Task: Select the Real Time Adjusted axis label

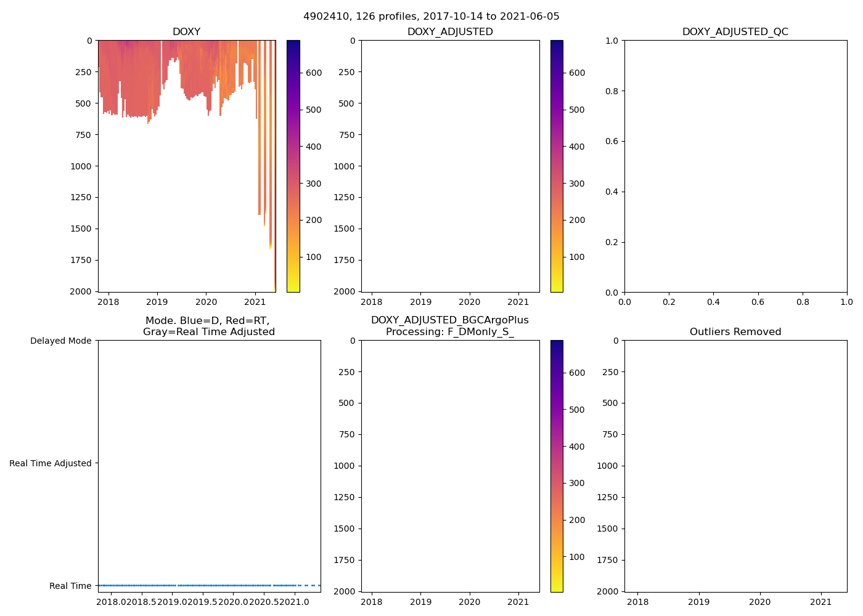Action: [x=50, y=463]
